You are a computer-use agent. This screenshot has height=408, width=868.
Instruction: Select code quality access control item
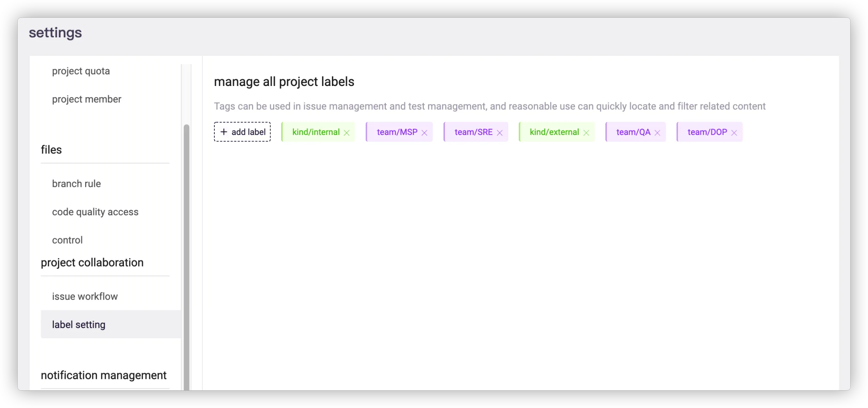[x=95, y=212]
